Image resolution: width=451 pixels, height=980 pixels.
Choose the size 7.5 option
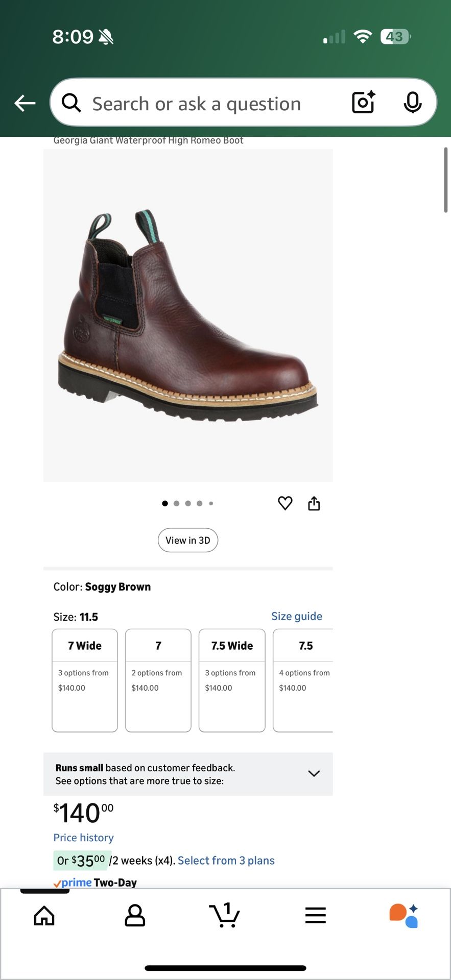304,680
